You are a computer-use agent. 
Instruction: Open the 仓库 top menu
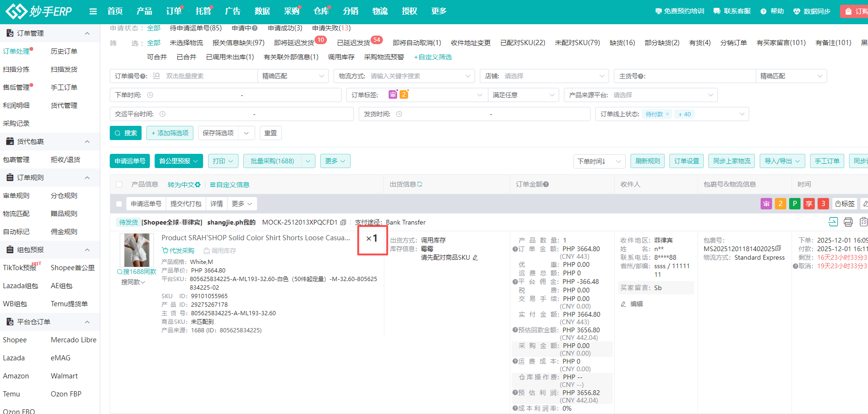click(x=321, y=11)
